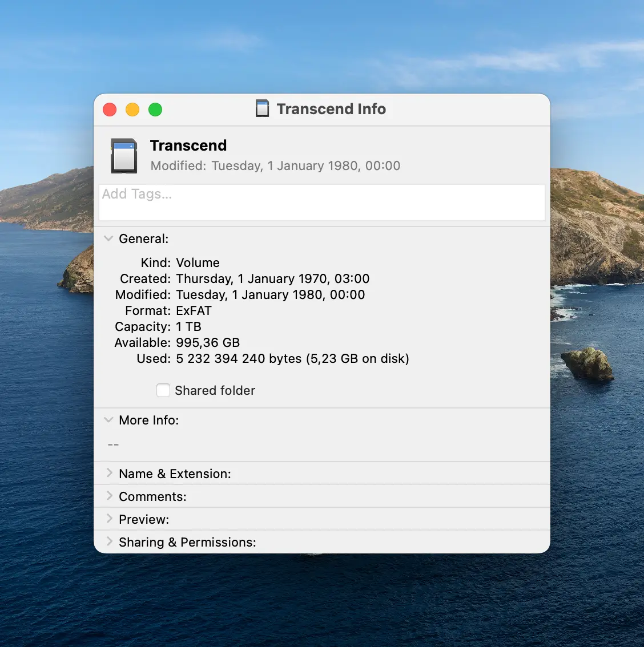Click the Available value 995,36 GB
The height and width of the screenshot is (647, 644).
coord(208,343)
